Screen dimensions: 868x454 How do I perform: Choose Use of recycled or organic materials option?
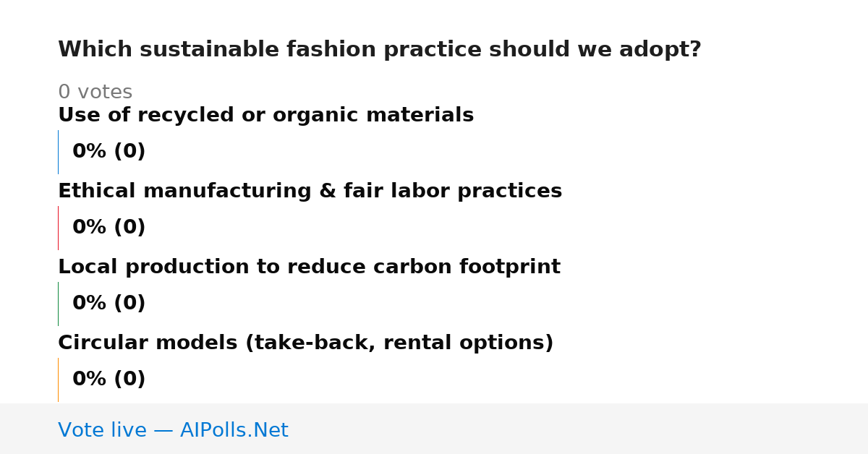tap(265, 116)
